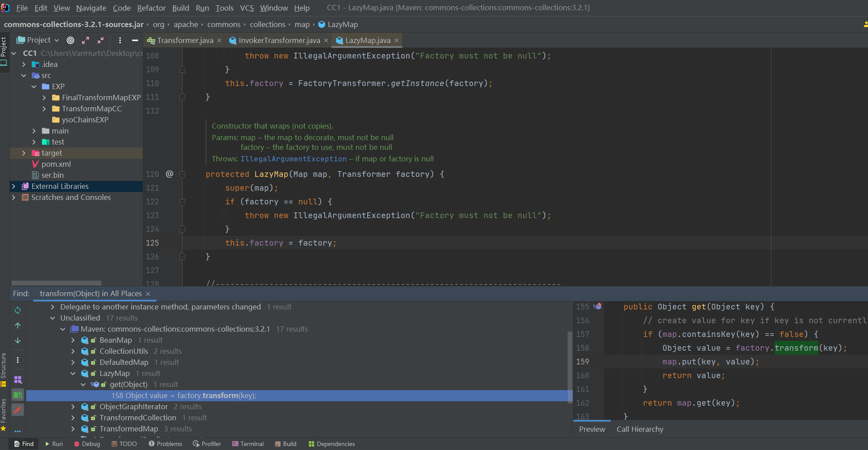
Task: Jump to the previous occurrence arrow in Find panel
Action: 18,326
